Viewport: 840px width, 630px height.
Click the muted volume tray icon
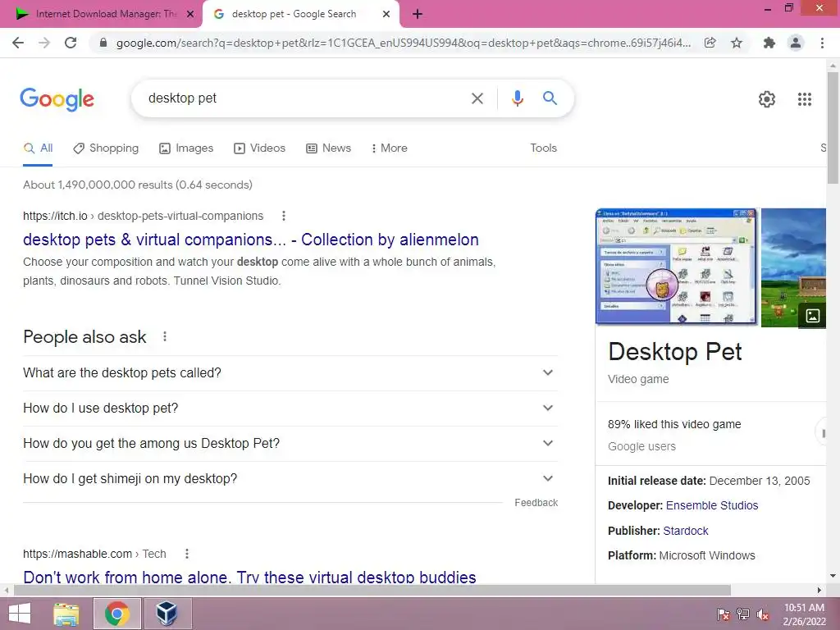pos(763,614)
